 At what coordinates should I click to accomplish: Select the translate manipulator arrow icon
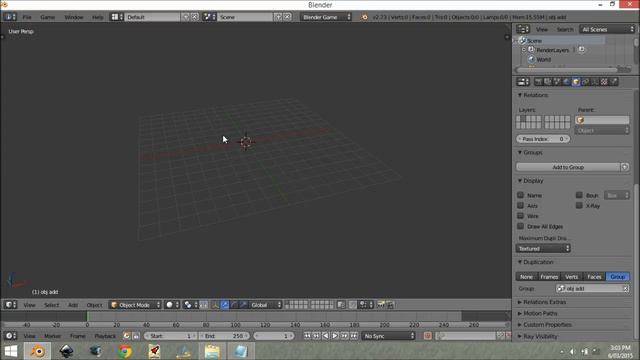tap(225, 305)
